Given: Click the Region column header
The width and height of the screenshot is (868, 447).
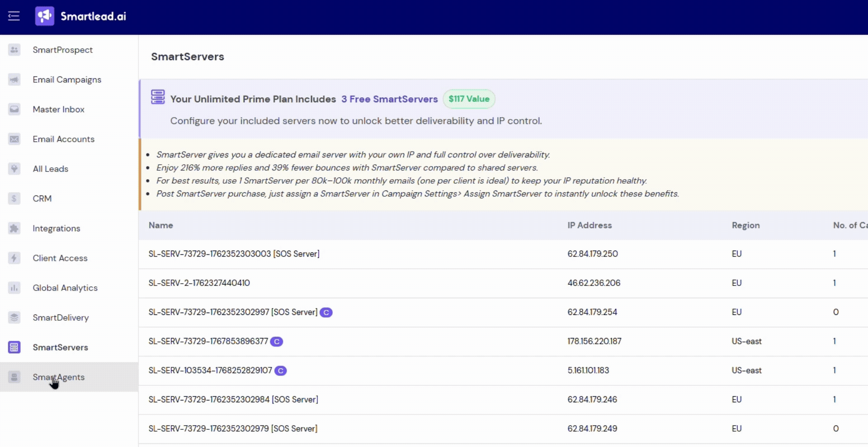Looking at the screenshot, I should 745,225.
